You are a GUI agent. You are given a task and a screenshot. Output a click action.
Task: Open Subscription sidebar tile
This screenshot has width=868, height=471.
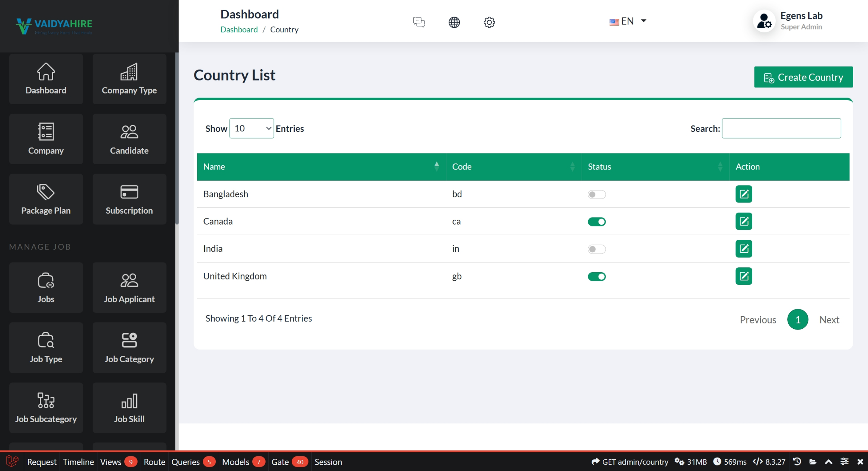tap(129, 199)
